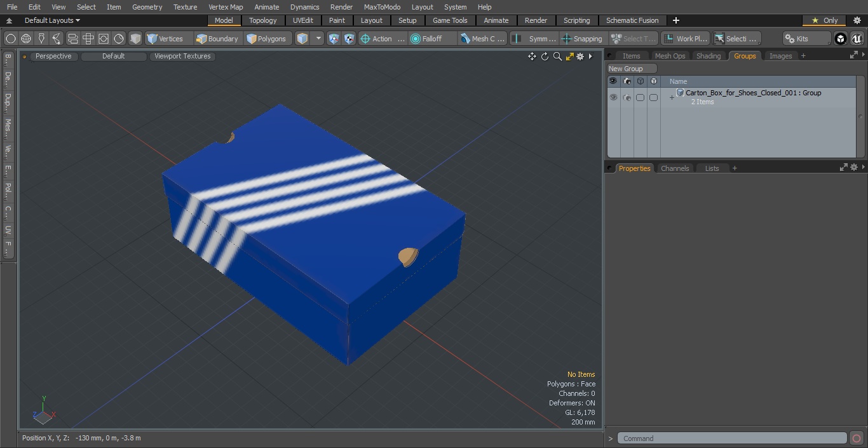Click viewport rotate control icon
The width and height of the screenshot is (868, 448).
pos(545,57)
